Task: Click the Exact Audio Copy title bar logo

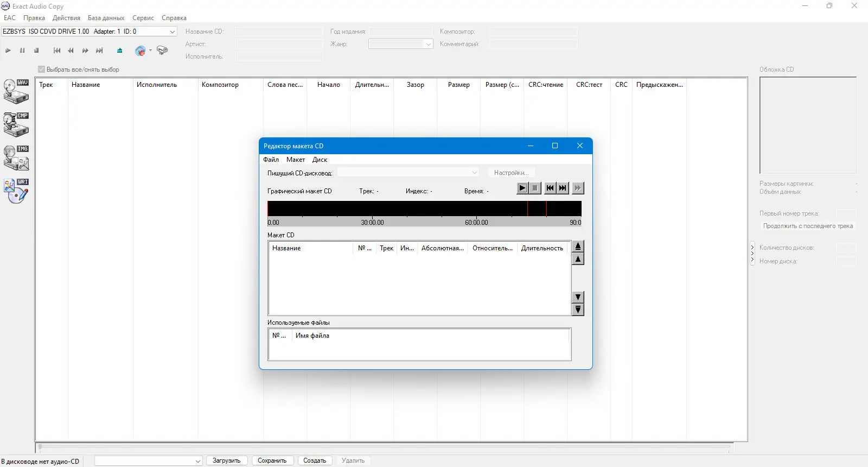Action: tap(5, 6)
